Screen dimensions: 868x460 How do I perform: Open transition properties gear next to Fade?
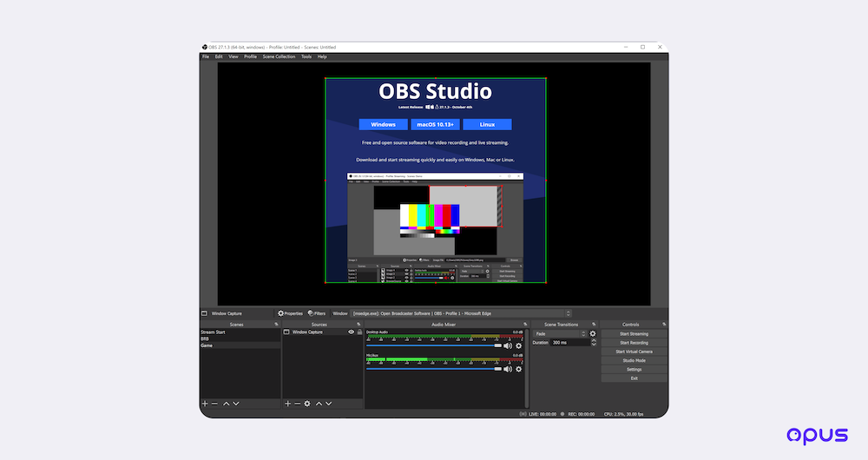click(x=593, y=334)
